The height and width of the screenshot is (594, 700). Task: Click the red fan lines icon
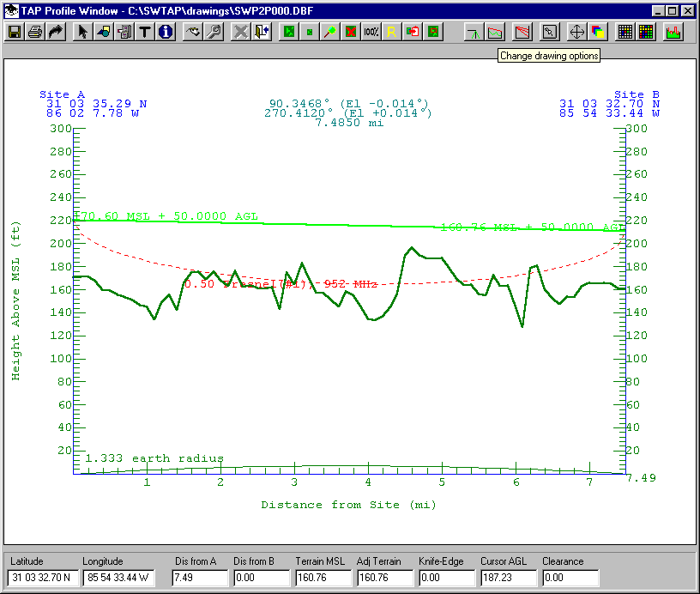[x=522, y=32]
